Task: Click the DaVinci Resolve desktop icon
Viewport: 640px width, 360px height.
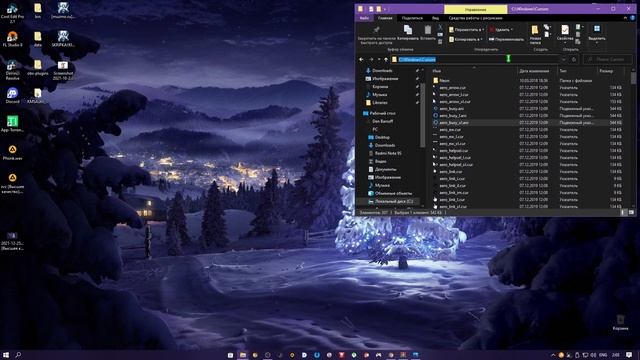Action: tap(12, 70)
